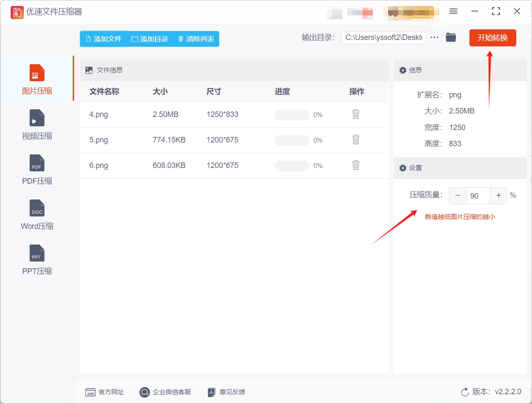Click the PPT file sidebar icon
Viewport: 532px width, 404px height.
coord(37,253)
